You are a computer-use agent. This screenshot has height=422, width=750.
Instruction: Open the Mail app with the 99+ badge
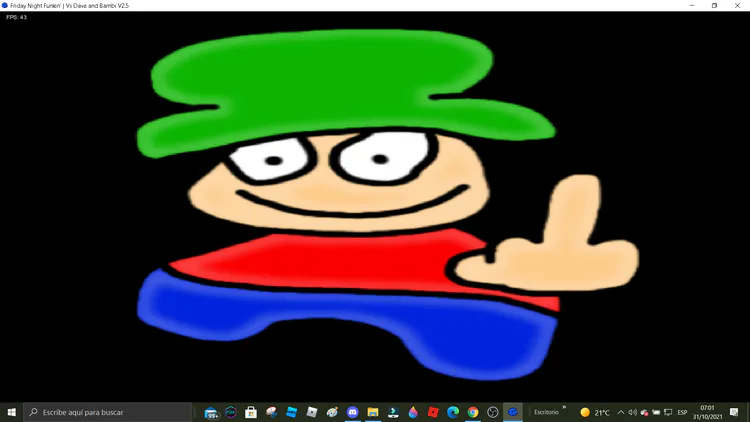click(x=211, y=412)
